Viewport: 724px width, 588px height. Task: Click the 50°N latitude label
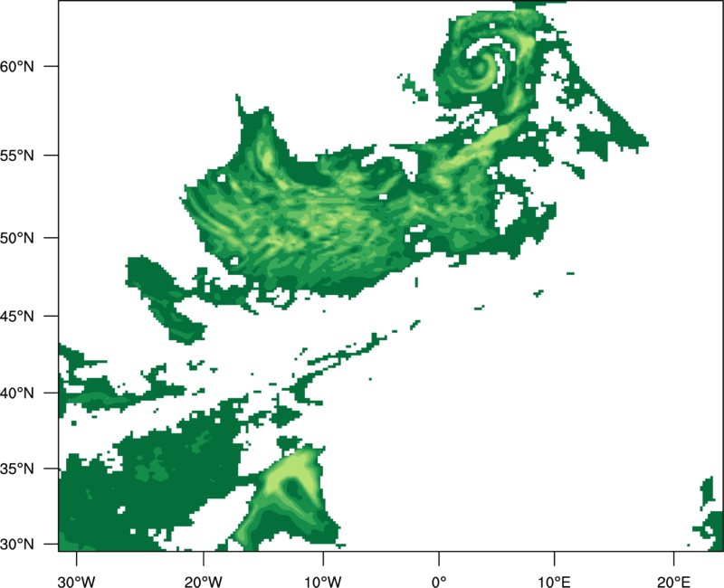click(17, 238)
